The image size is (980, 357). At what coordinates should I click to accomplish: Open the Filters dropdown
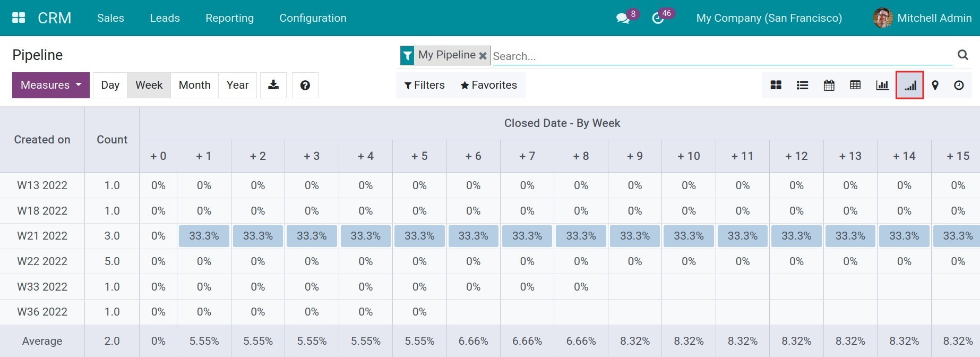point(424,85)
